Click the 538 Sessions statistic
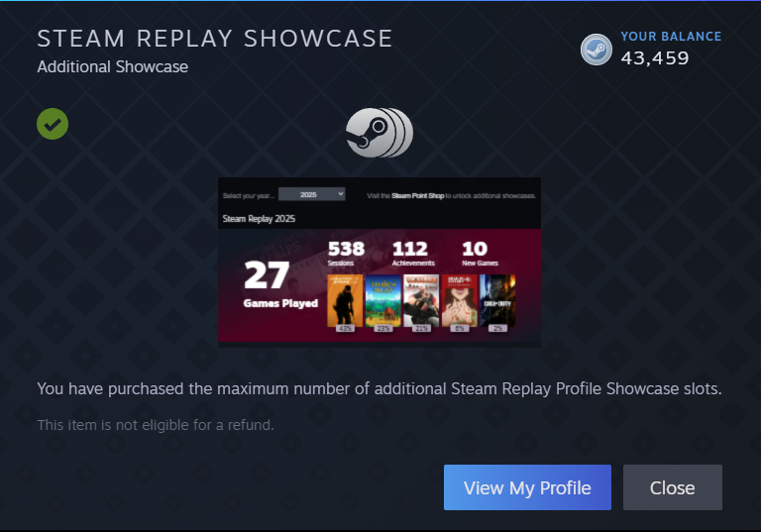The width and height of the screenshot is (761, 532). [x=346, y=254]
